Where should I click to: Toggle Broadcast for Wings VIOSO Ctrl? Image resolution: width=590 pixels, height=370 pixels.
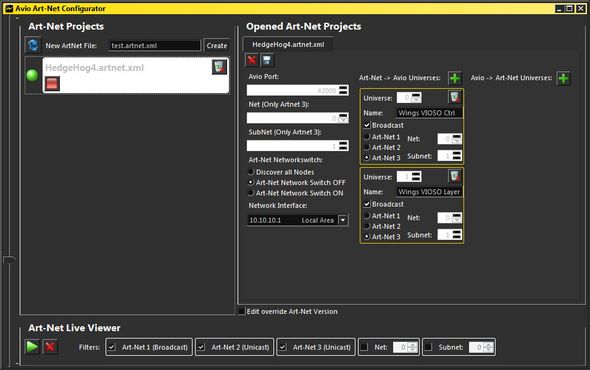pos(367,125)
